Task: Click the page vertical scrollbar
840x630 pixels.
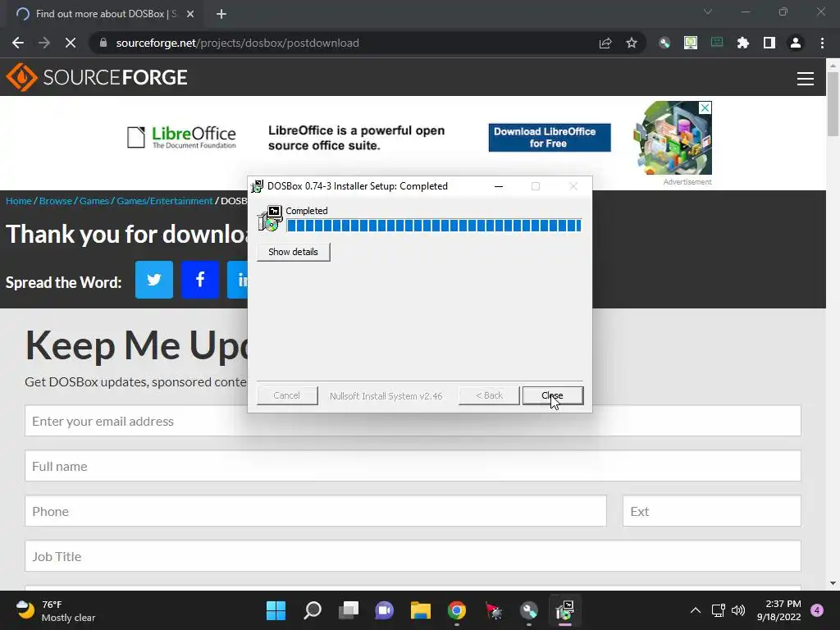Action: [833, 104]
